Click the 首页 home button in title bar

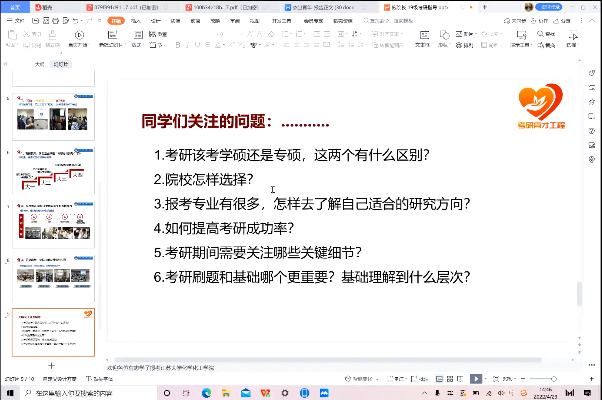[x=17, y=6]
